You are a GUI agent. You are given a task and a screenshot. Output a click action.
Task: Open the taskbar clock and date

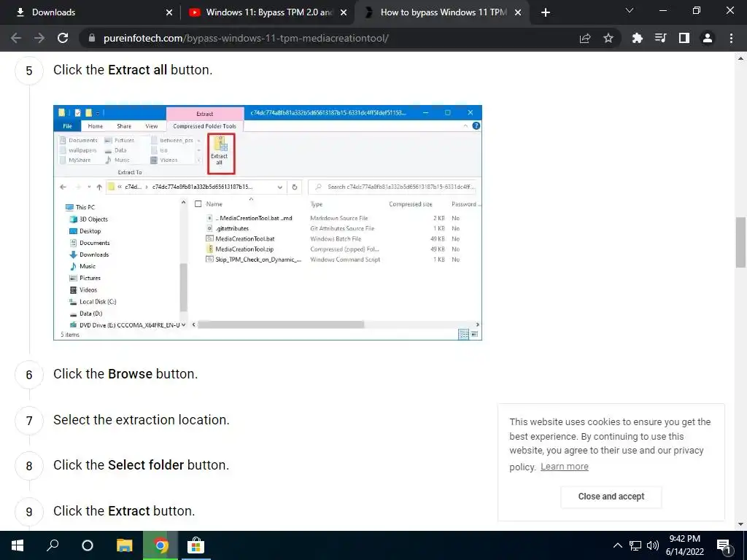pyautogui.click(x=684, y=545)
